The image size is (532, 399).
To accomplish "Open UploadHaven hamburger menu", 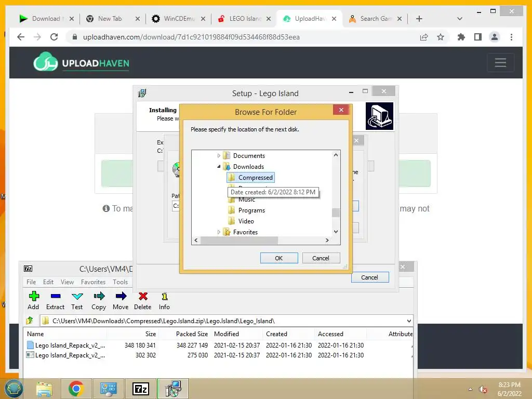I will pyautogui.click(x=500, y=62).
